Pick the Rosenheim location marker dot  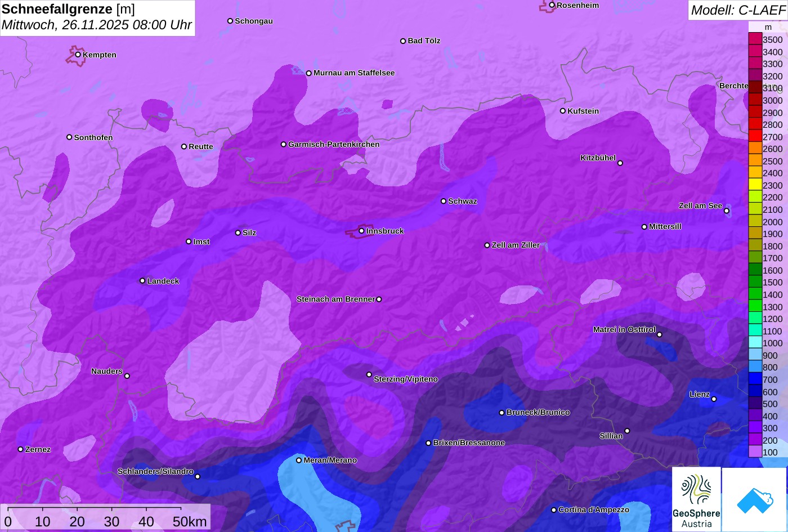(552, 5)
